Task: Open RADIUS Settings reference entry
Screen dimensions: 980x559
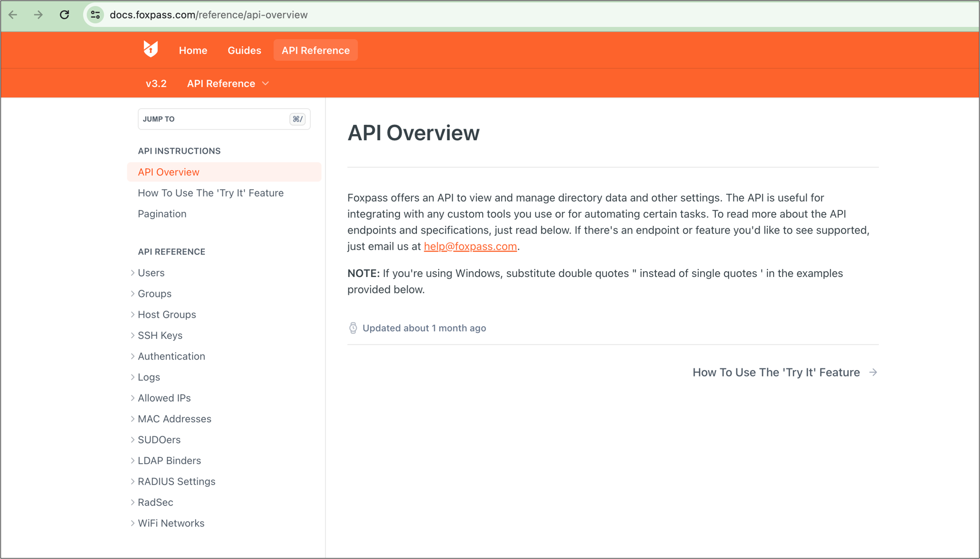Action: [x=176, y=482]
